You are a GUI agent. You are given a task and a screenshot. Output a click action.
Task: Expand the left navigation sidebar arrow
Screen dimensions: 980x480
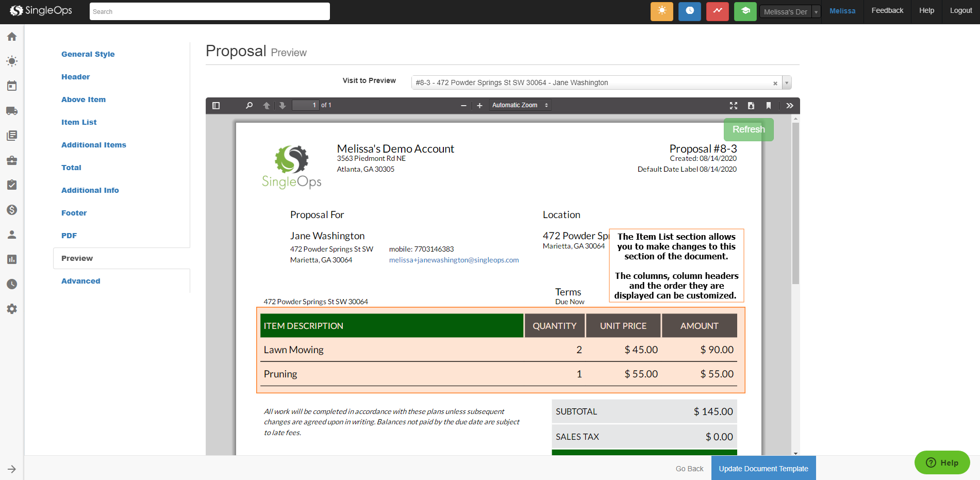coord(12,469)
